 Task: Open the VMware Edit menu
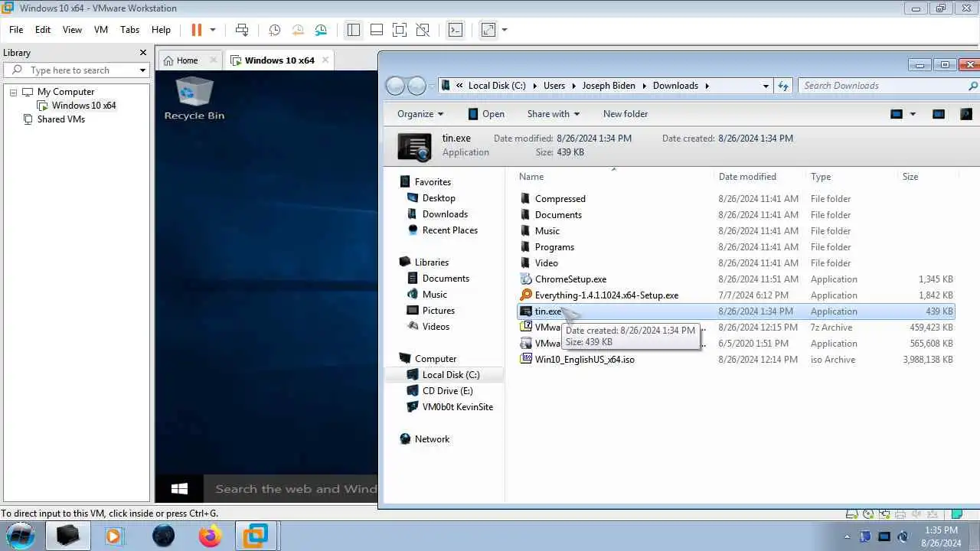pyautogui.click(x=43, y=30)
